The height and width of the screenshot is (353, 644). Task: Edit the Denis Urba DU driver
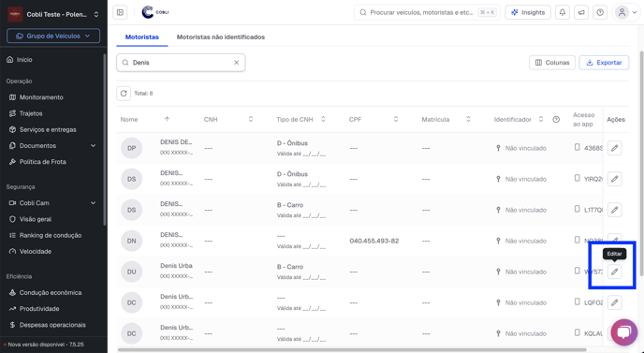pyautogui.click(x=614, y=272)
